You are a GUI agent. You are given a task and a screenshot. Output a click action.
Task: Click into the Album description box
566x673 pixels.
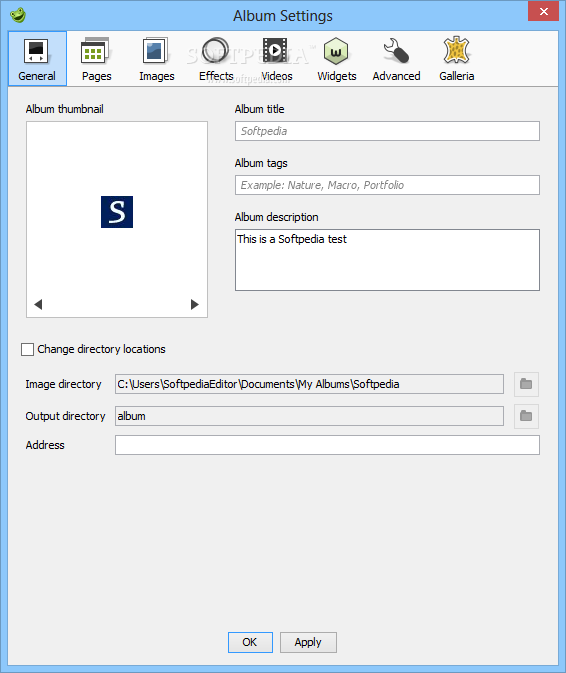[x=387, y=260]
